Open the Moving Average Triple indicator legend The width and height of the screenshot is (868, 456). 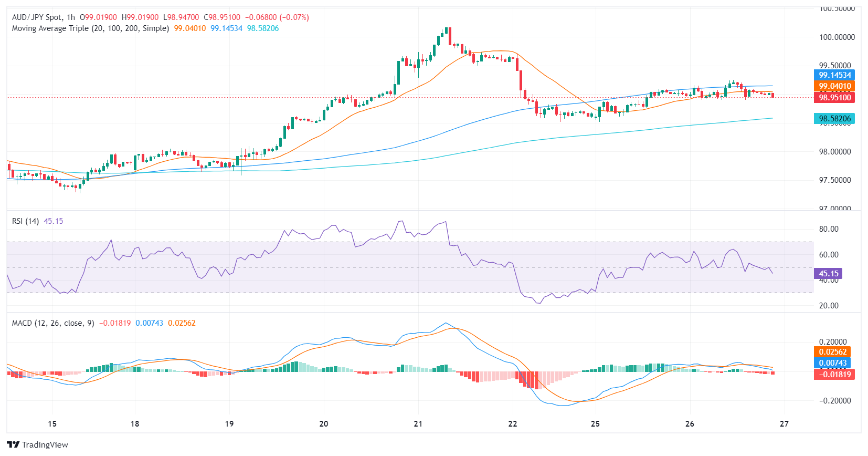pos(90,28)
